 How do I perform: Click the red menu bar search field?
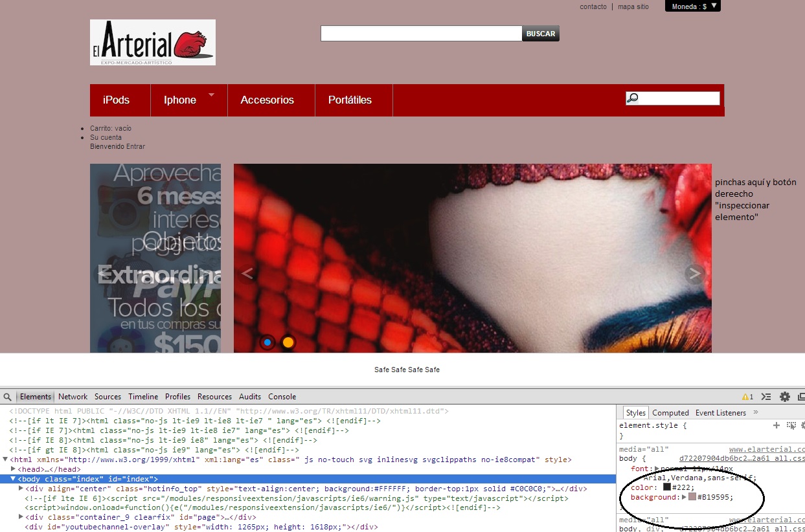pos(672,98)
